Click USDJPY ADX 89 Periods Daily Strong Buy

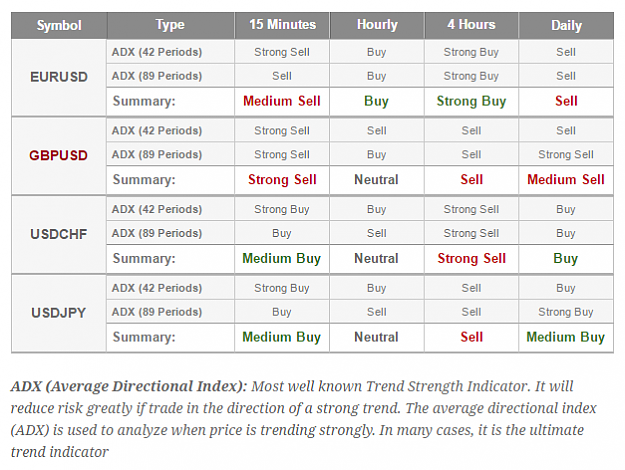click(566, 312)
